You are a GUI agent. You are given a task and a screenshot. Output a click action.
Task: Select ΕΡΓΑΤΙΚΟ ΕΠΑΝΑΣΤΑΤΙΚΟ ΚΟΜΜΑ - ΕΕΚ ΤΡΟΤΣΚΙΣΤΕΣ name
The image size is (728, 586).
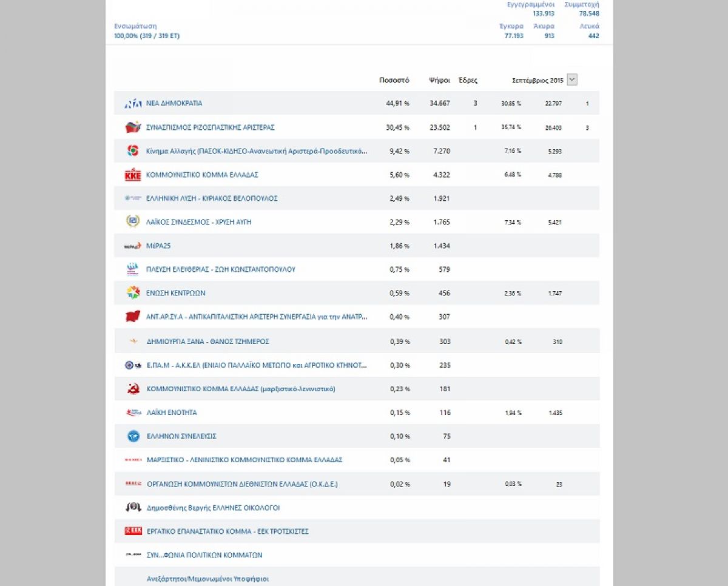point(227,531)
